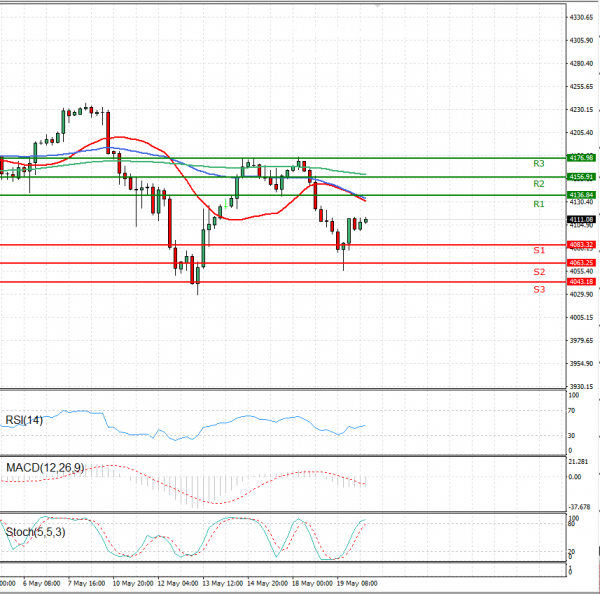
Task: Click the 3979.65 price axis value
Action: pos(581,341)
